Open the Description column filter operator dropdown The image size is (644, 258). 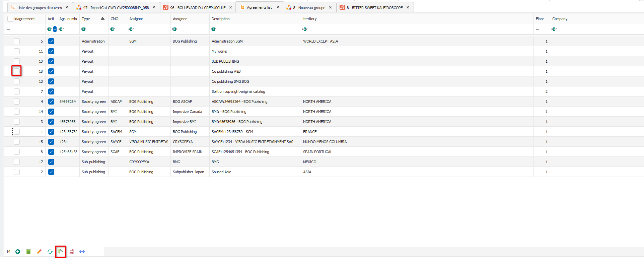(x=213, y=29)
